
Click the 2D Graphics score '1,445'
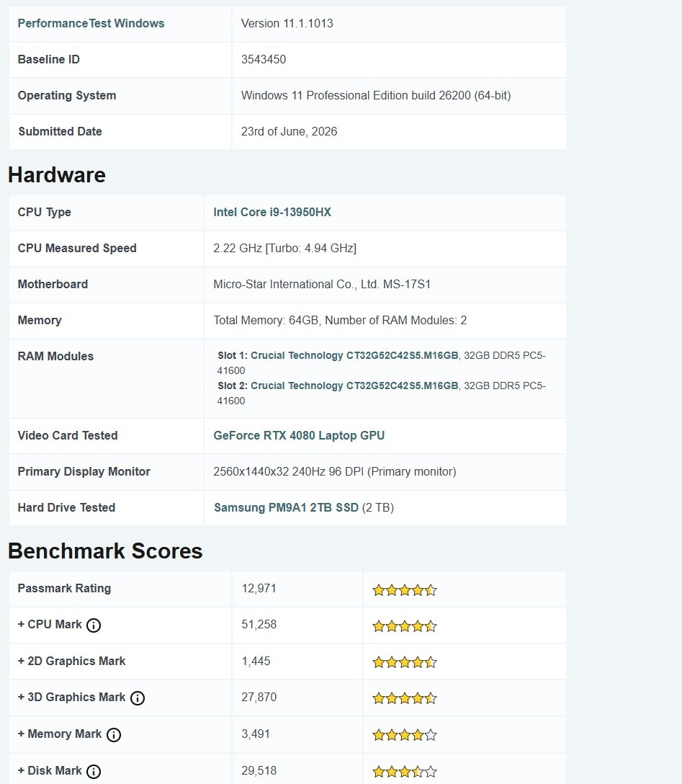pyautogui.click(x=256, y=661)
